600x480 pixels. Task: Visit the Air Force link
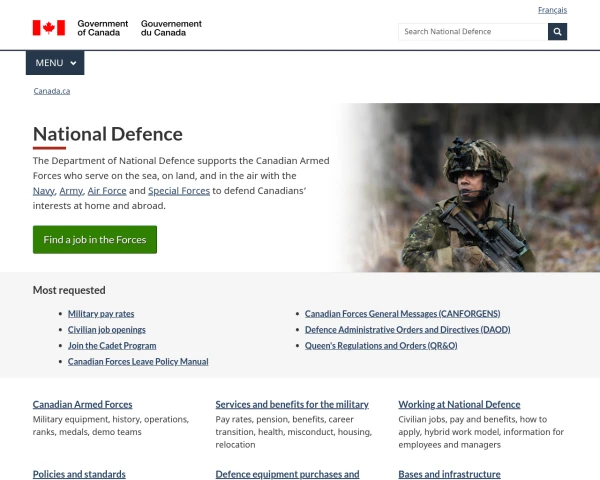[107, 190]
